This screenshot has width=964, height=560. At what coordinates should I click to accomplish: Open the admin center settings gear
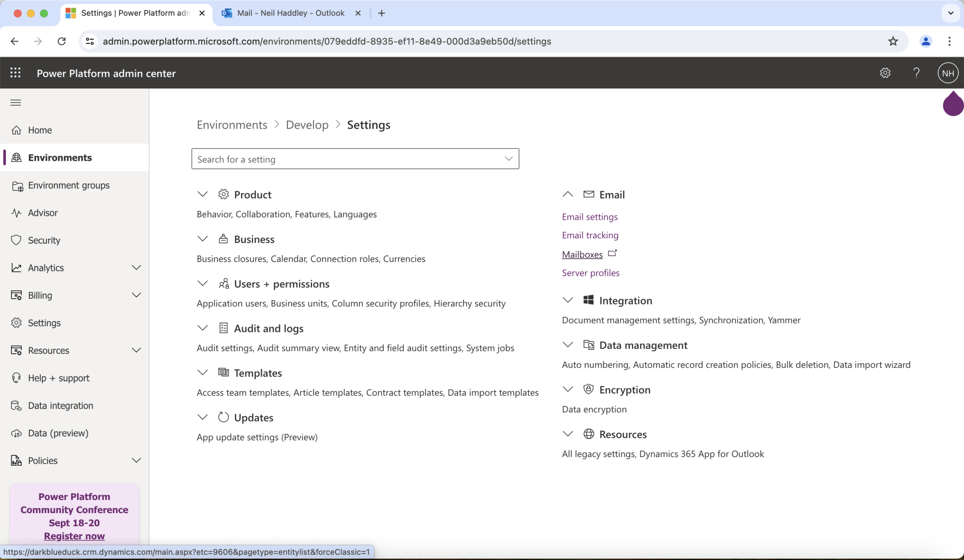coord(885,73)
